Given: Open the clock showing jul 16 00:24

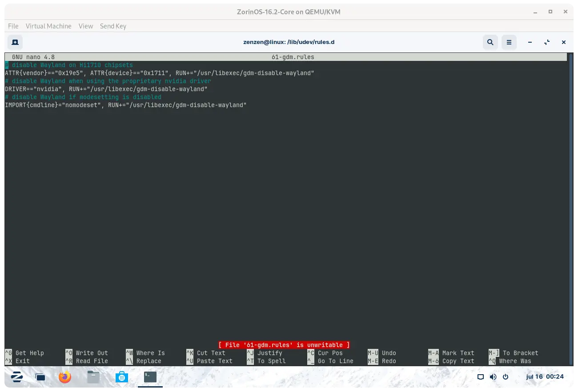Looking at the screenshot, I should 545,376.
